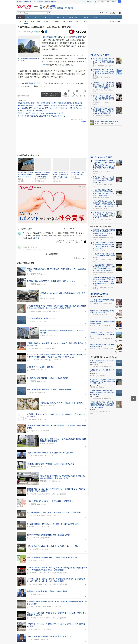The width and height of the screenshot is (138, 644).
Task: Share the first comment on X
Action: 85,242
